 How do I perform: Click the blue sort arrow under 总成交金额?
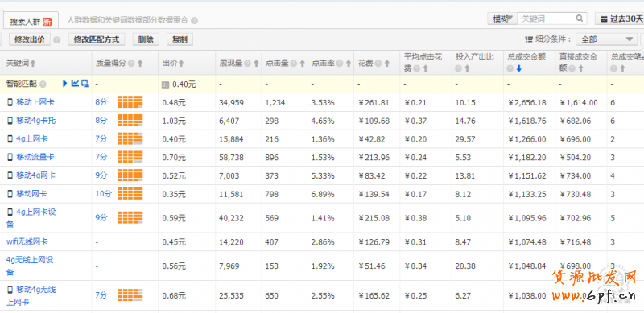(518, 68)
